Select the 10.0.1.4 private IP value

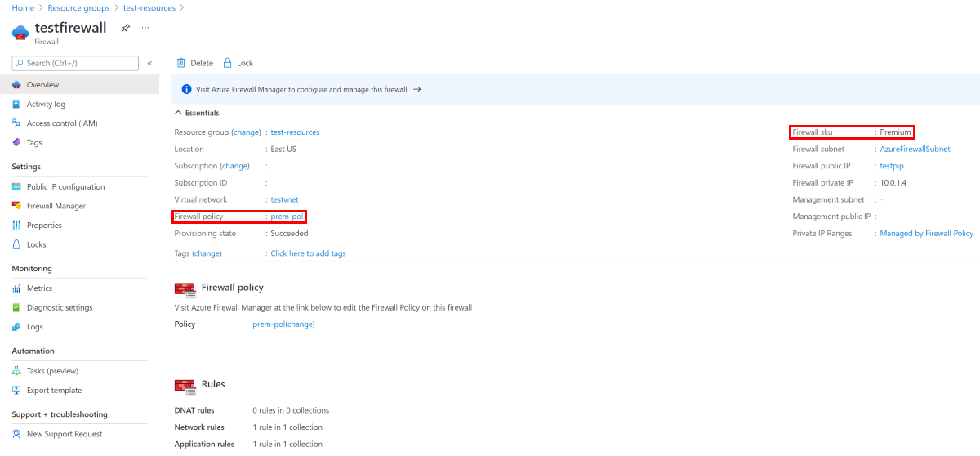click(x=893, y=182)
